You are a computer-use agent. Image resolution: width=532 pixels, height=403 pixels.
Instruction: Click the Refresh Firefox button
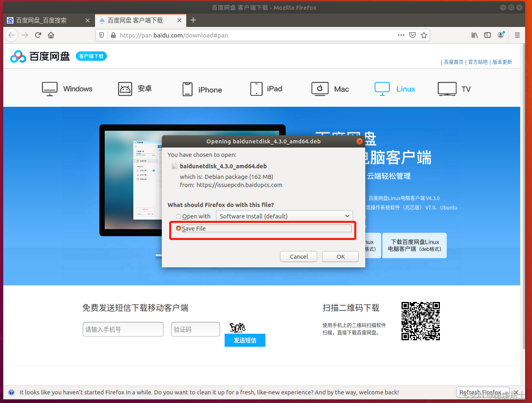point(483,392)
